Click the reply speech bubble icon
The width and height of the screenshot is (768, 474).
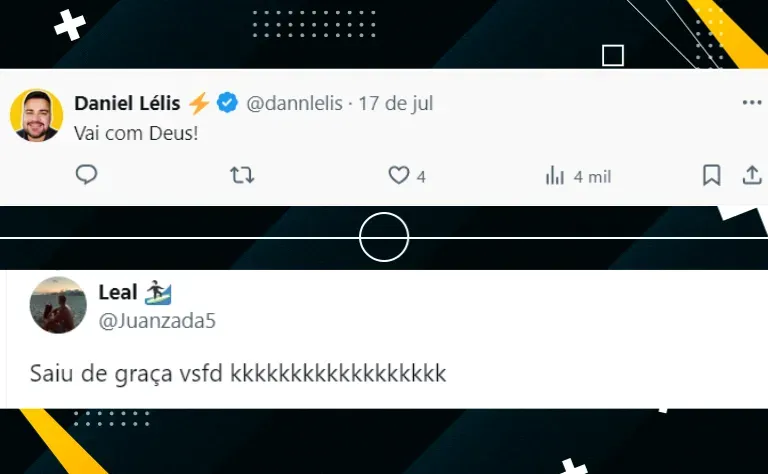coord(86,175)
